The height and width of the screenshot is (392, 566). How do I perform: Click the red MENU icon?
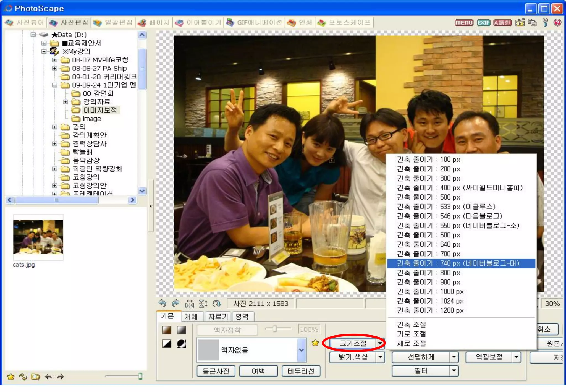pyautogui.click(x=464, y=23)
